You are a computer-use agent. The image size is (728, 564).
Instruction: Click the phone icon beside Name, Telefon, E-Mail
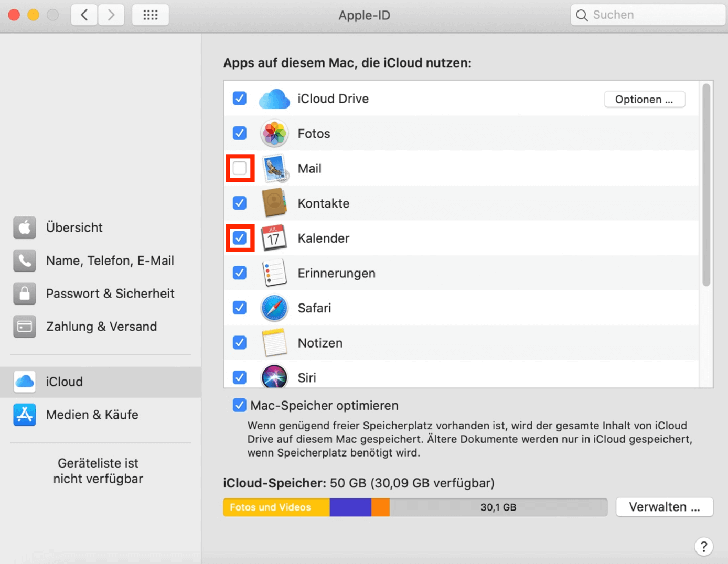pyautogui.click(x=25, y=261)
